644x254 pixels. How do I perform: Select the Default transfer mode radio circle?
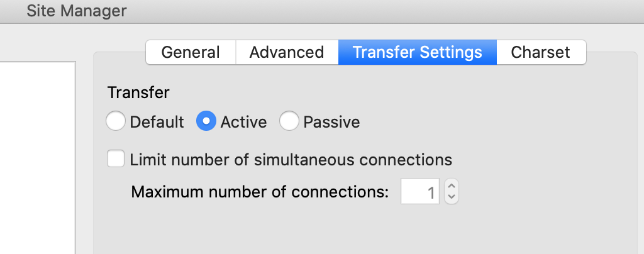[x=116, y=121]
